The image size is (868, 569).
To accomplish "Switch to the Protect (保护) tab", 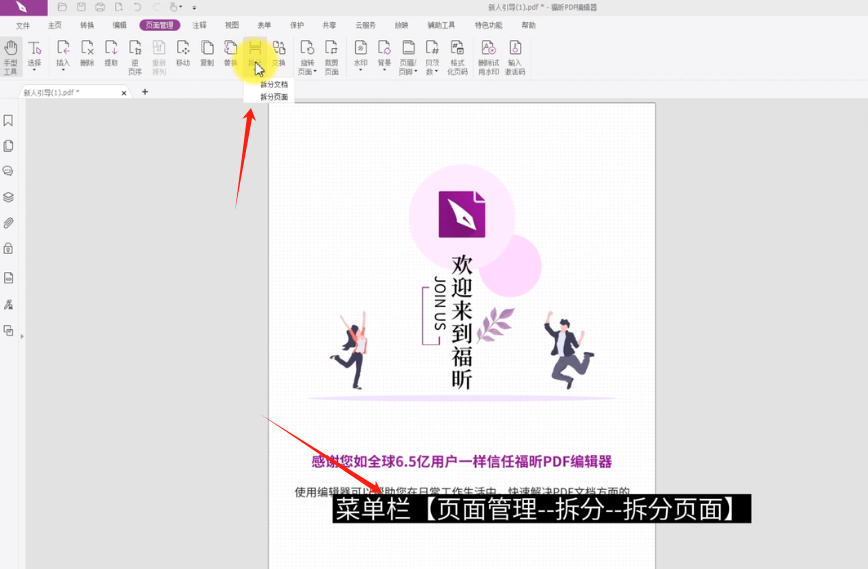I will 297,25.
